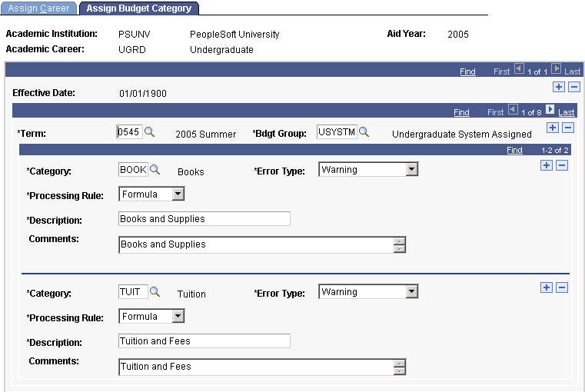Viewport: 585px width, 392px height.
Task: Expand Processing Rule dropdown for Tuition
Action: pyautogui.click(x=178, y=316)
